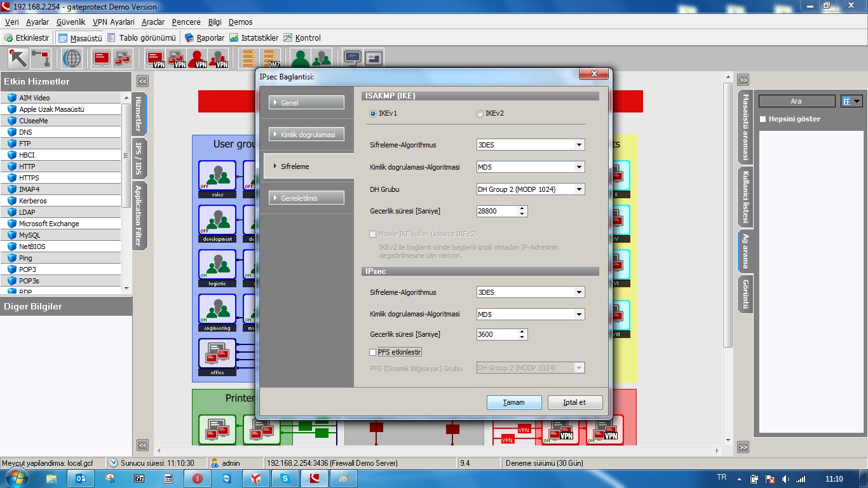Select the IKEv1 radio button
The height and width of the screenshot is (488, 868).
click(373, 114)
